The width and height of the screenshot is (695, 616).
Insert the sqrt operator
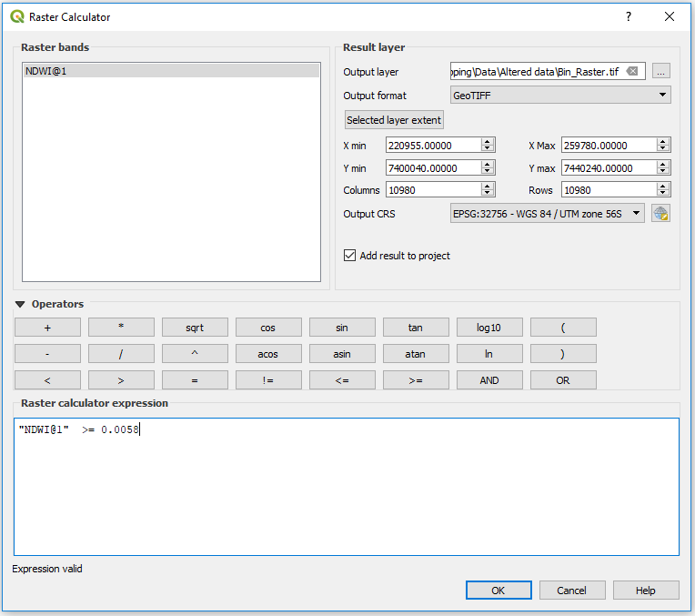pos(195,328)
